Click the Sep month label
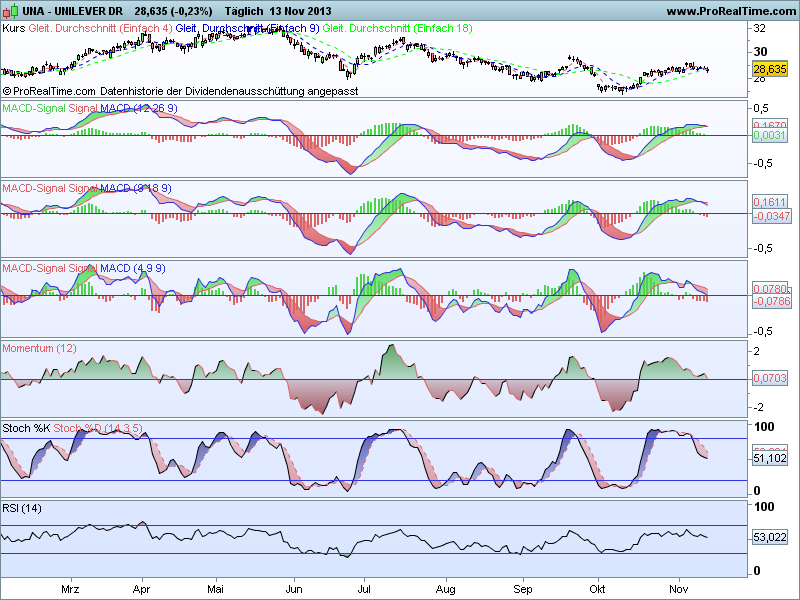Screen dimensions: 800x600 click(x=523, y=589)
